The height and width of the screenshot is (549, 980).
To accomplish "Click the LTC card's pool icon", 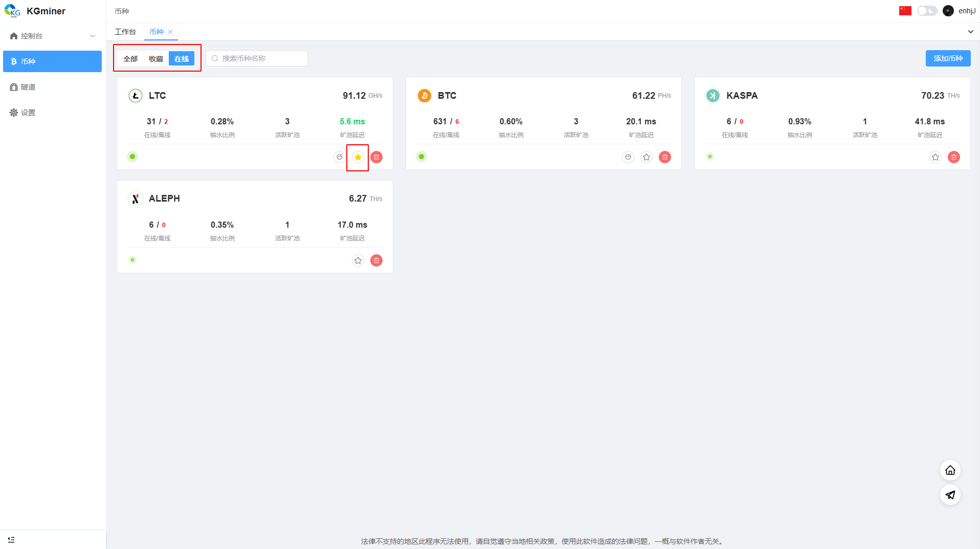I will tap(339, 157).
